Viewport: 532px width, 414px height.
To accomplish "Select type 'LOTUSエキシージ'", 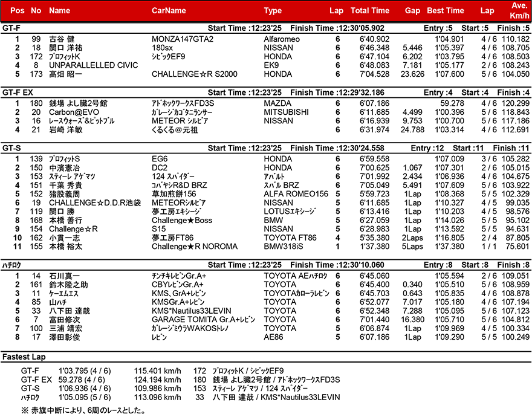I will coord(290,212).
